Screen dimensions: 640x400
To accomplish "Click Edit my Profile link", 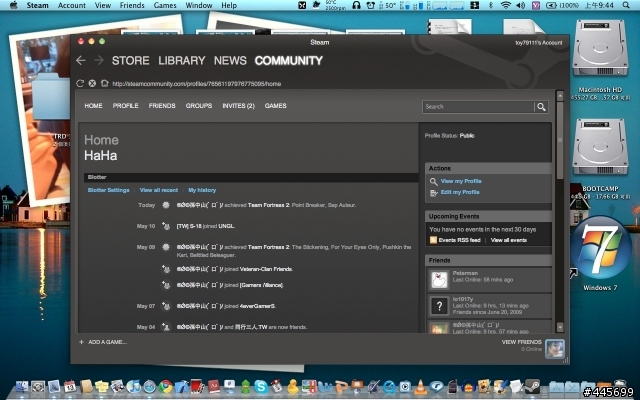I will tap(460, 192).
